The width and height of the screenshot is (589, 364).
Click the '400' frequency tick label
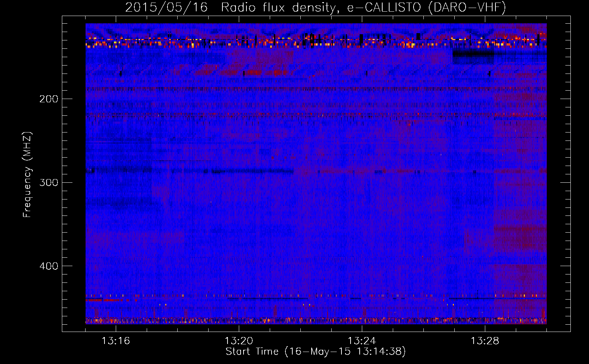(x=49, y=266)
